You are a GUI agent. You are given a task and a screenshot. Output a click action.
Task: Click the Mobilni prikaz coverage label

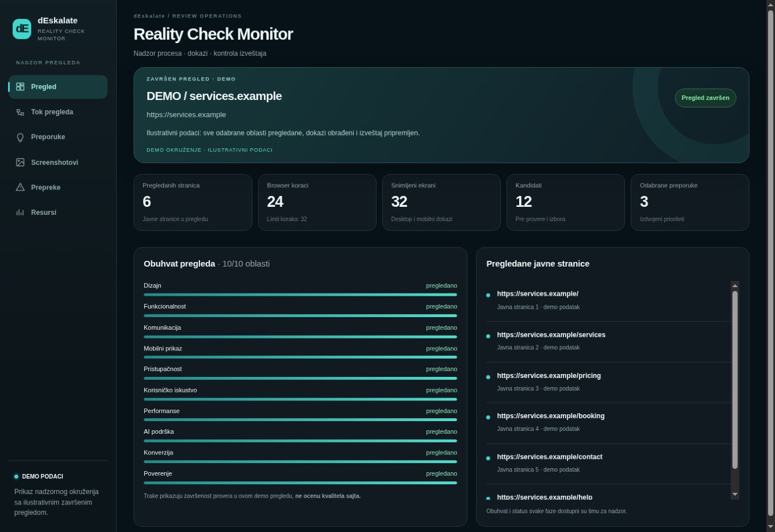163,349
